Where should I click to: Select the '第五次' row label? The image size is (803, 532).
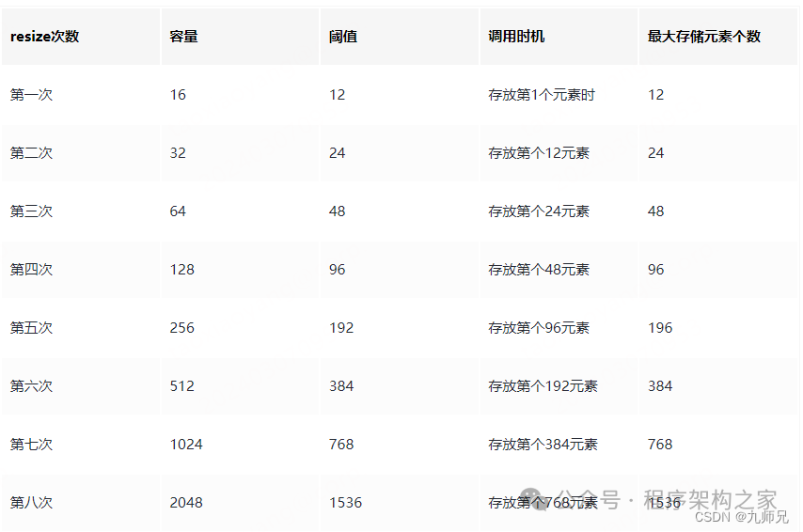click(x=31, y=328)
